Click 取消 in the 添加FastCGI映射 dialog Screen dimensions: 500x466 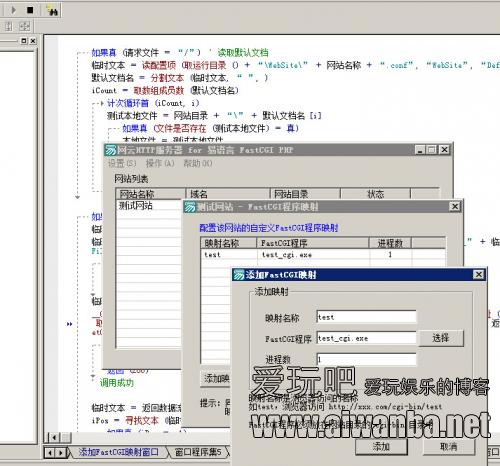449,446
